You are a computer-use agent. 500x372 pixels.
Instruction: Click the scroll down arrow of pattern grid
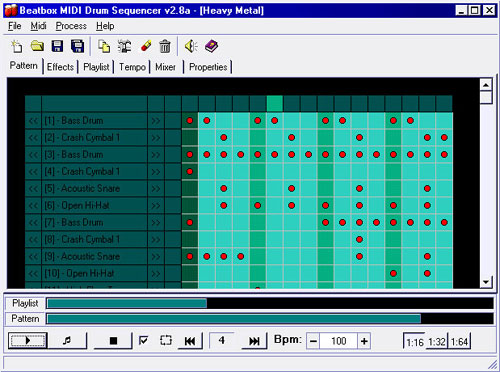click(486, 282)
